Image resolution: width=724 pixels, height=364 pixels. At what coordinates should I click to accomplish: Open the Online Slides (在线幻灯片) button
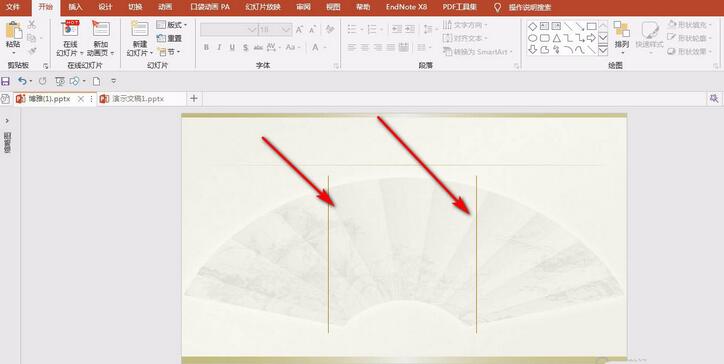[70, 38]
